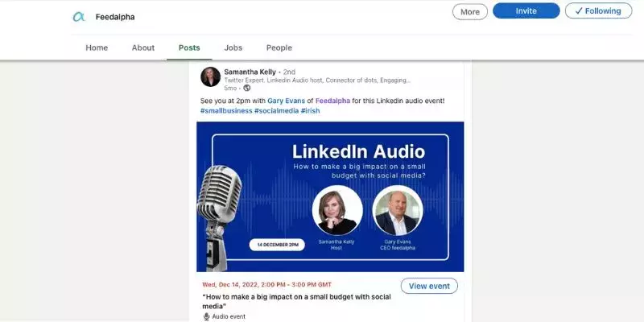Click the Invite button
The height and width of the screenshot is (322, 644).
pos(526,11)
